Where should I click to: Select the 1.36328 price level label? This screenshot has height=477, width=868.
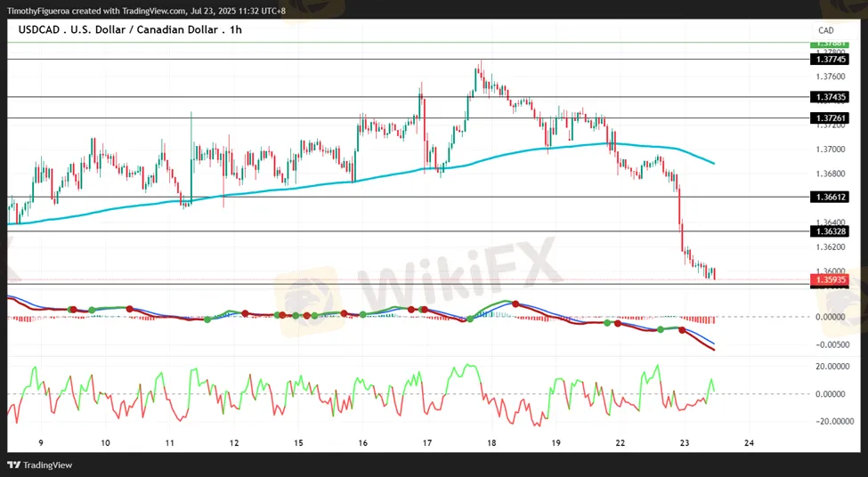coord(829,231)
